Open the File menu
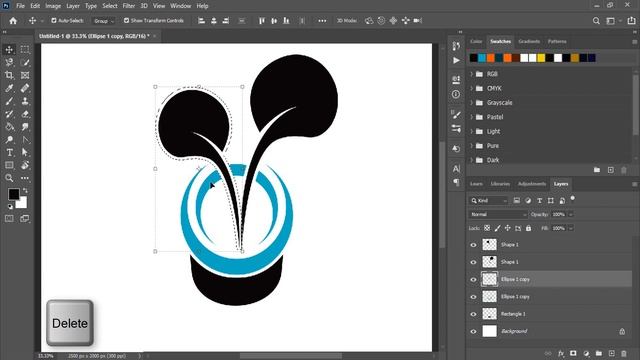The width and height of the screenshot is (640, 360). pyautogui.click(x=20, y=6)
